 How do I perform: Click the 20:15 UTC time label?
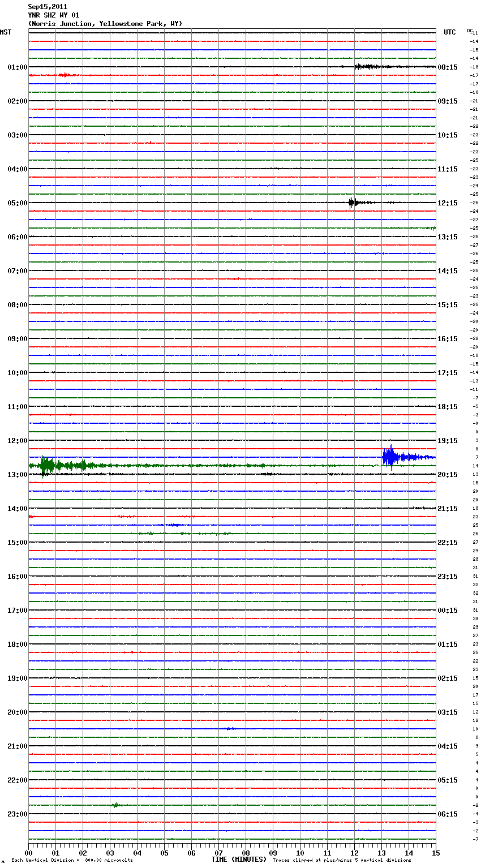point(448,475)
